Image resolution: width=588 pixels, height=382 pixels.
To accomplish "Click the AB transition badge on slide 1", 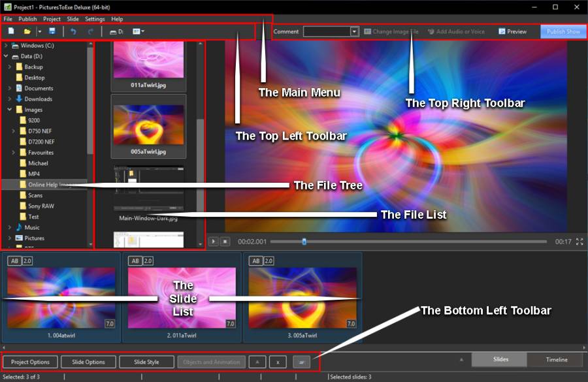I will click(x=14, y=261).
